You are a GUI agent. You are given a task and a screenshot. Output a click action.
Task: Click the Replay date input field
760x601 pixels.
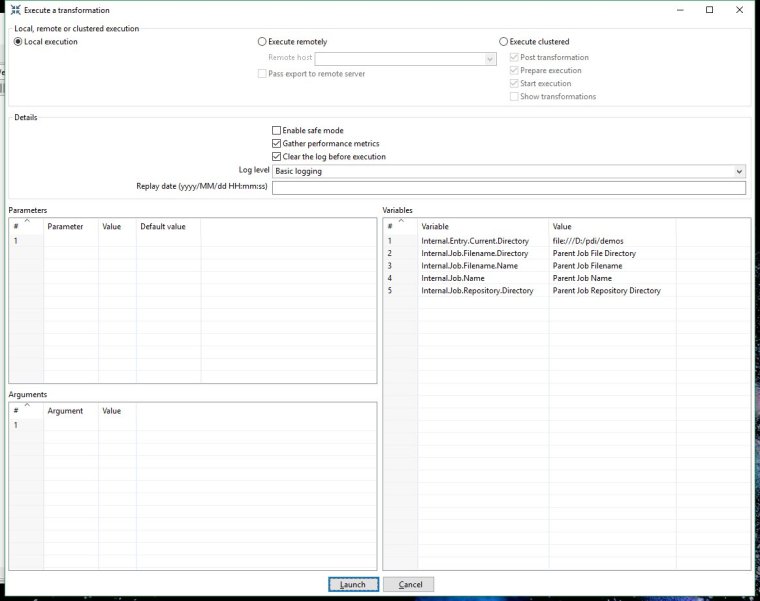[508, 188]
